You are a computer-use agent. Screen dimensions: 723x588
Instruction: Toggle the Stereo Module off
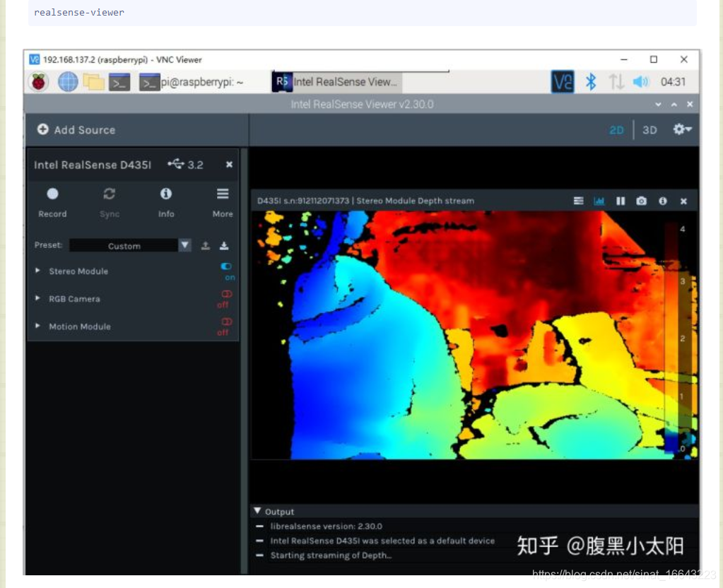(226, 266)
